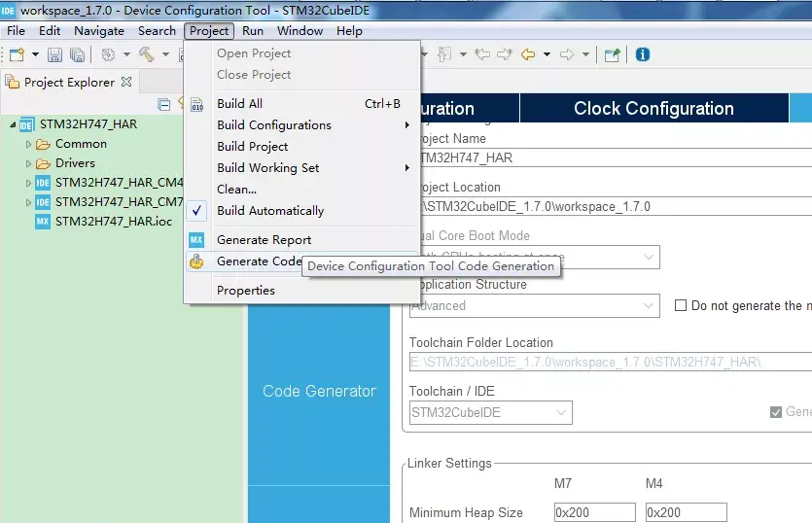
Task: Open the Code Generator section
Action: [319, 392]
